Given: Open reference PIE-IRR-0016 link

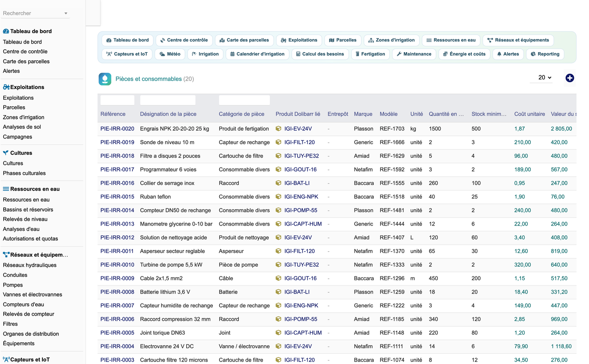Looking at the screenshot, I should [117, 183].
